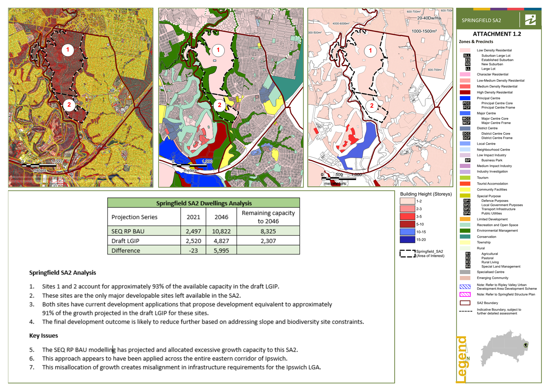Click the 'SEQ RP BAU' row label
The width and height of the screenshot is (555, 392).
[x=128, y=231]
